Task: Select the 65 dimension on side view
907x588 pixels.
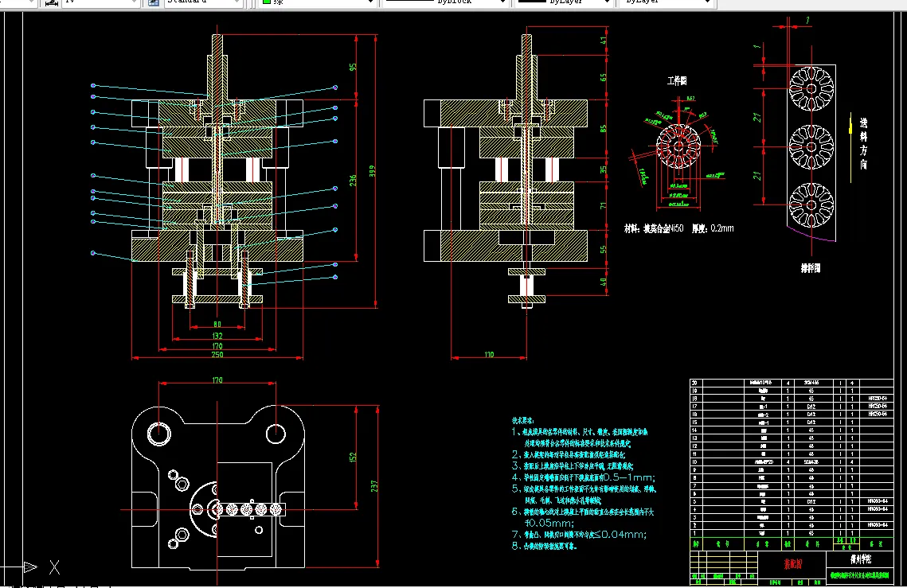Action: click(x=604, y=77)
